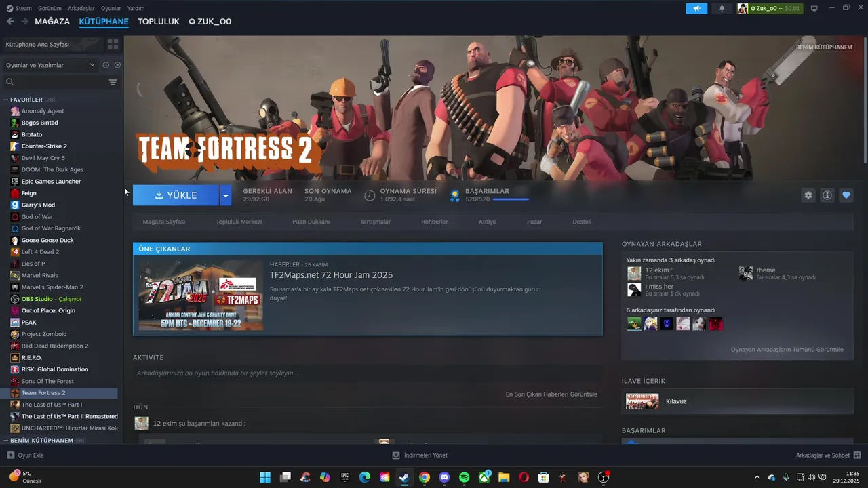
Task: Open the Steam menu
Action: [24, 8]
